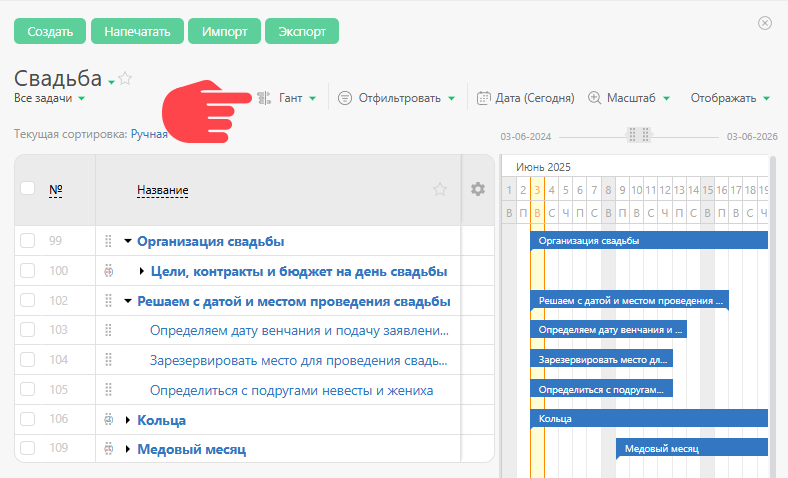Click drag handle of row 103
The width and height of the screenshot is (788, 478).
point(108,330)
